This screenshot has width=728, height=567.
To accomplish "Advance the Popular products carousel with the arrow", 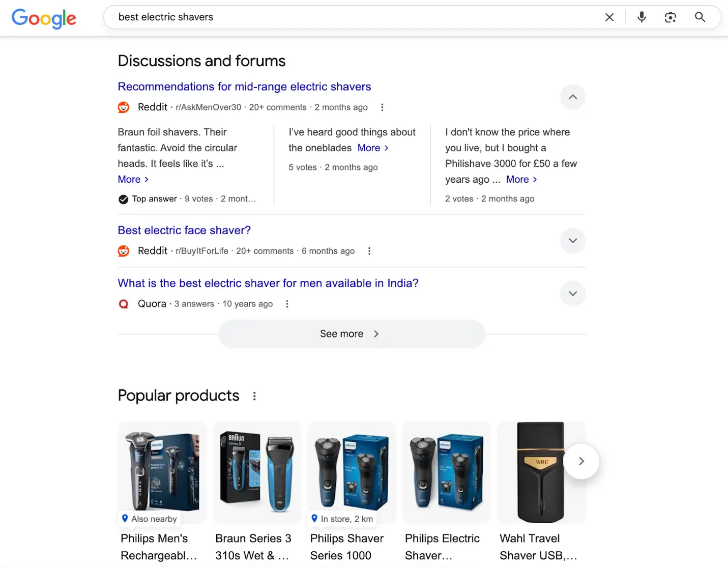I will pos(581,461).
